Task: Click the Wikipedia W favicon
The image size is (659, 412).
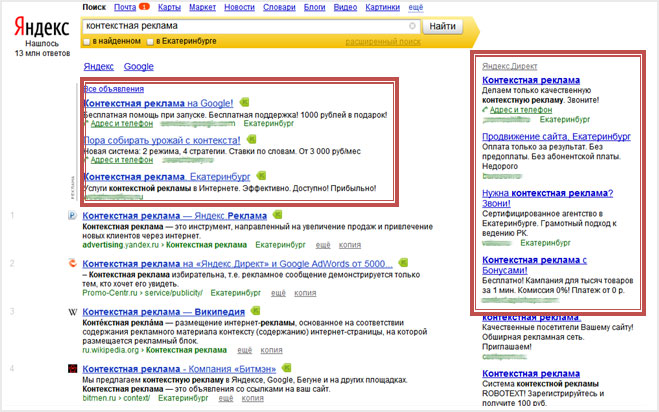Action: click(72, 312)
